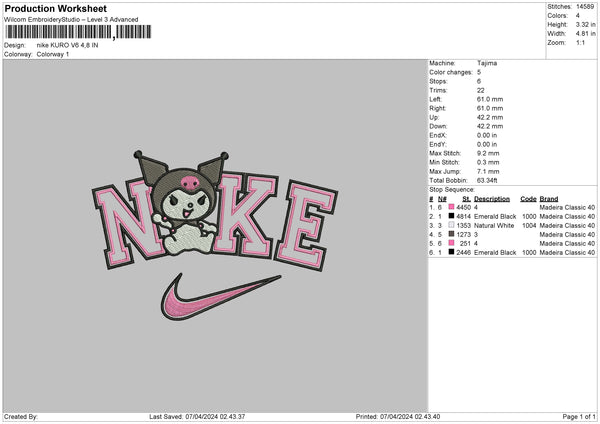This screenshot has width=600, height=424.
Task: Click the "Colorway 1" value
Action: pos(53,54)
